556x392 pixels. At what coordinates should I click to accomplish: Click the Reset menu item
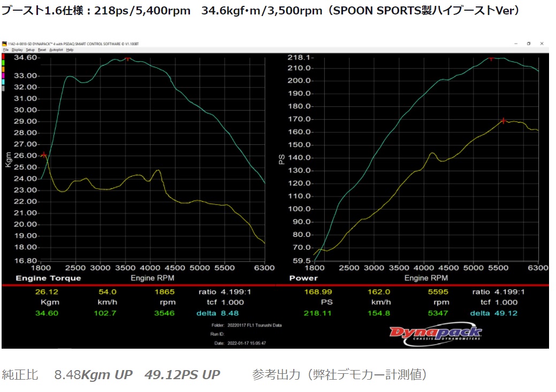click(x=42, y=50)
